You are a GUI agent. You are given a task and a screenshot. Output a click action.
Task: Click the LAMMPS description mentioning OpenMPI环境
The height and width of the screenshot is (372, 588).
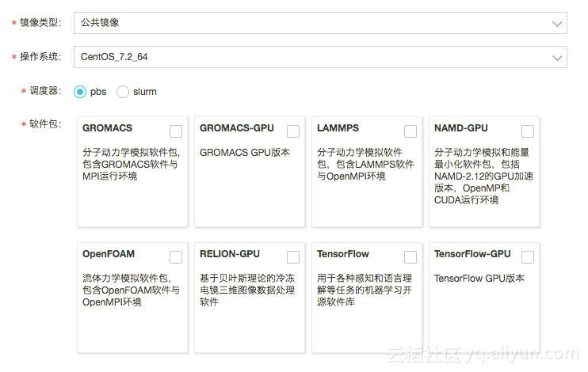pyautogui.click(x=365, y=165)
